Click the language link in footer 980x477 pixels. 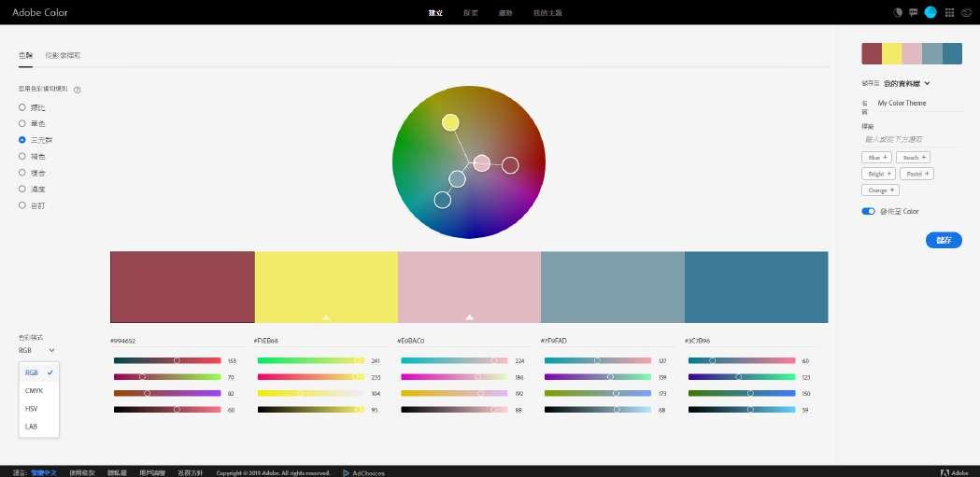pos(44,472)
